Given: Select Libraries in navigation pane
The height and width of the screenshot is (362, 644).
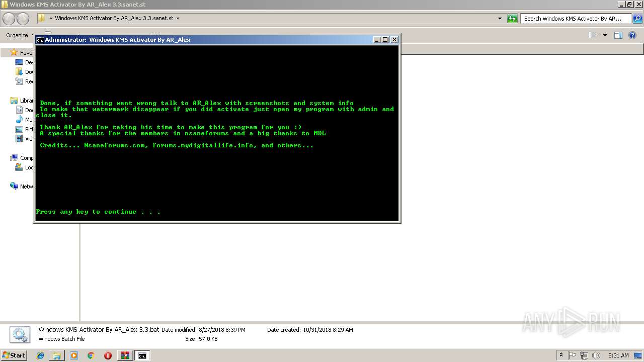Looking at the screenshot, I should pos(22,101).
